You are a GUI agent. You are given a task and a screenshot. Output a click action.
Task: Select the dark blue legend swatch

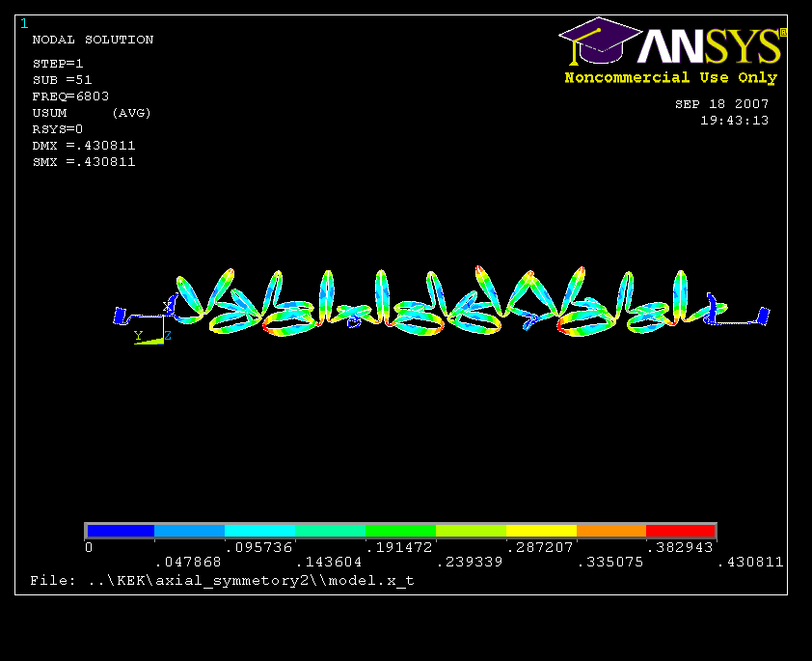[x=121, y=531]
